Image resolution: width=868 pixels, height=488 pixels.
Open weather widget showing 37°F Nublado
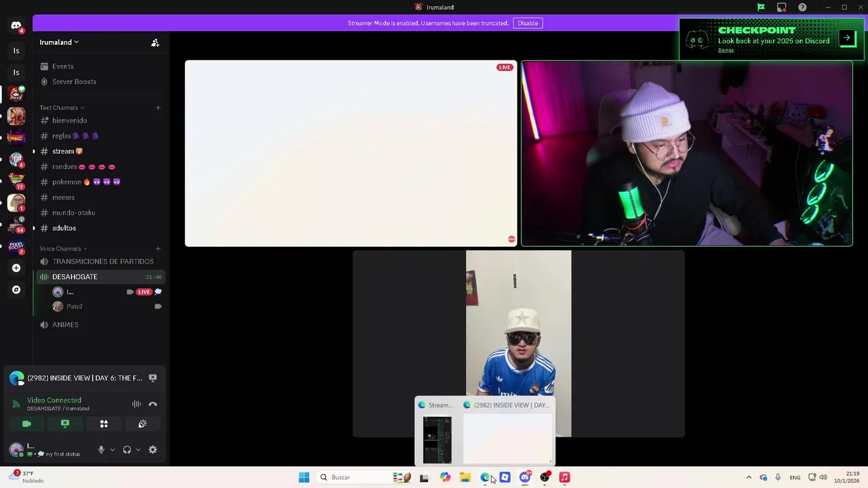tap(27, 477)
